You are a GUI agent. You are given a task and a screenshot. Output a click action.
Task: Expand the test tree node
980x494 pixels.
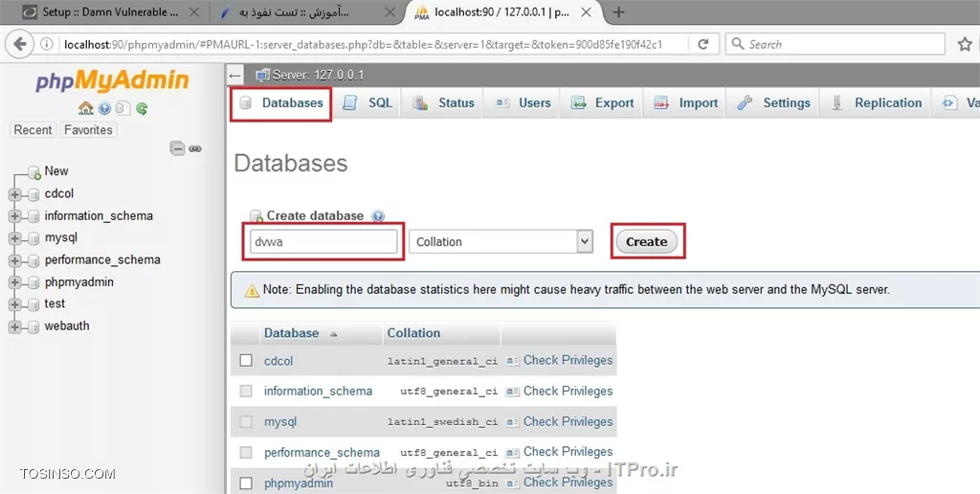(15, 305)
